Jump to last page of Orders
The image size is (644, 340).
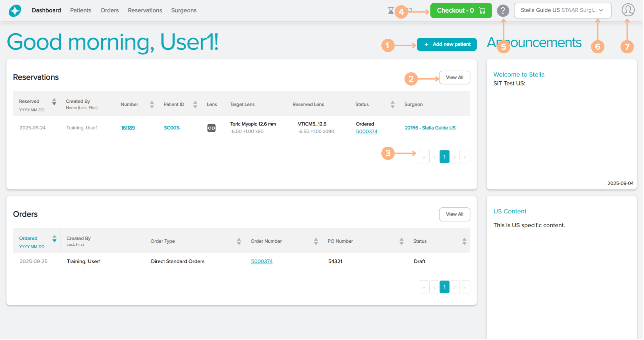[465, 287]
